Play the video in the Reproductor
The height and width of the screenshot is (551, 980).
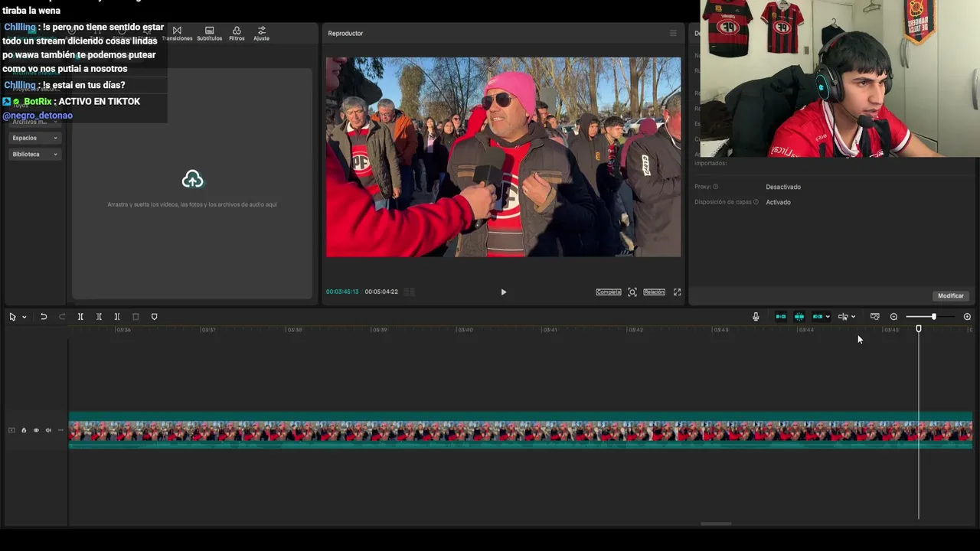tap(503, 292)
